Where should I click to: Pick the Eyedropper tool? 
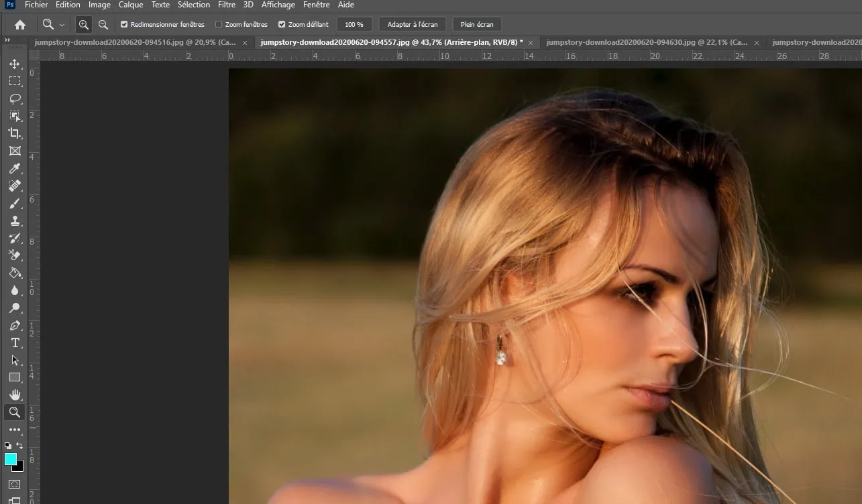click(x=15, y=168)
